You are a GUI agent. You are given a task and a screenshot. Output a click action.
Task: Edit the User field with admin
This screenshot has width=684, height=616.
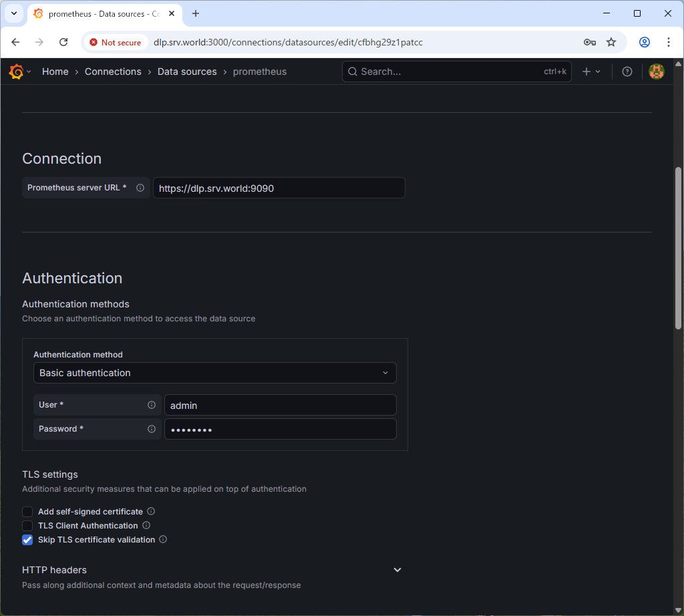point(280,406)
